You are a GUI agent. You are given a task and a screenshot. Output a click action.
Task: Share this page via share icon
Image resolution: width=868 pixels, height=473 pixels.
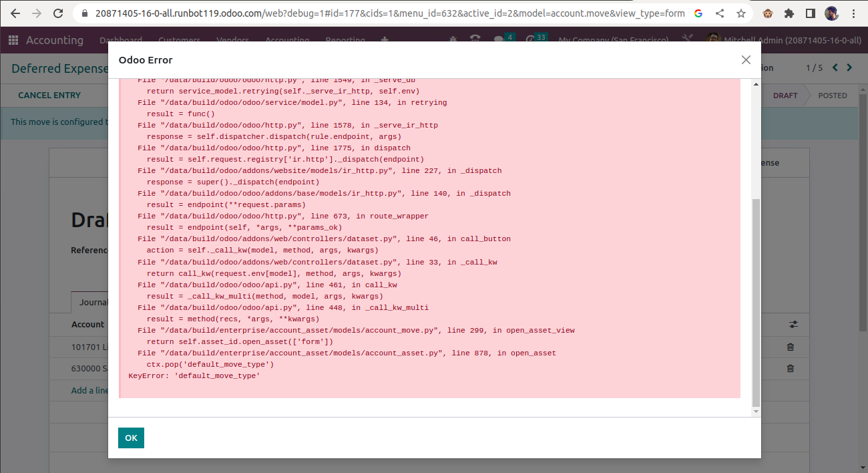click(x=720, y=13)
